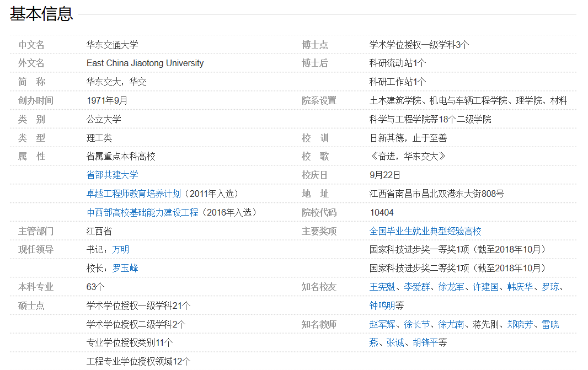Open teacher 郑晓芳's link
This screenshot has width=588, height=370.
coord(520,324)
